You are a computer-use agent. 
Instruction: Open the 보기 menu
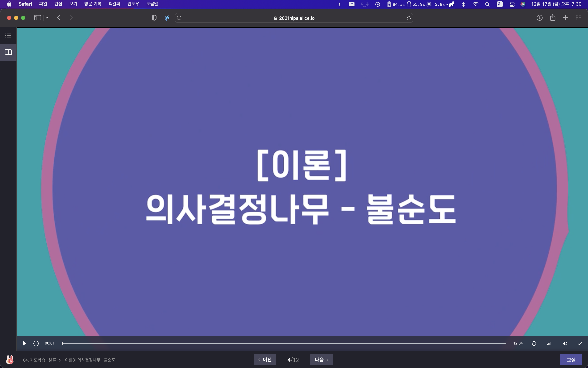(73, 4)
